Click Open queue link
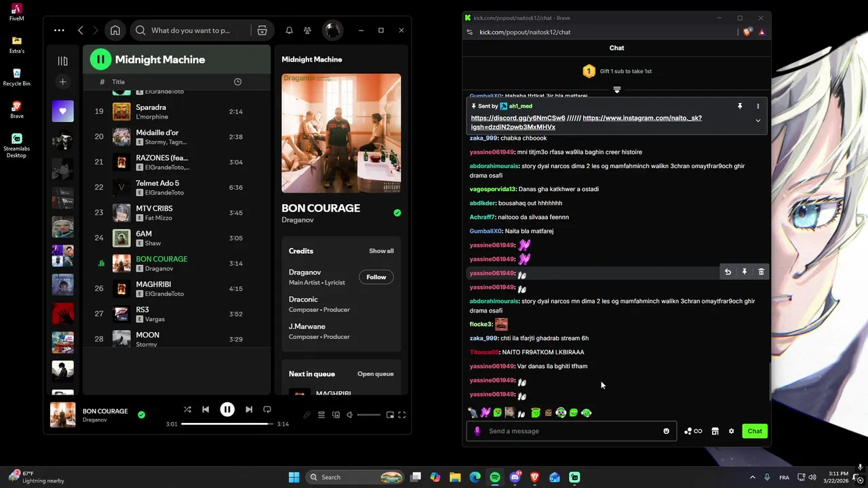This screenshot has height=488, width=868. coord(376,373)
